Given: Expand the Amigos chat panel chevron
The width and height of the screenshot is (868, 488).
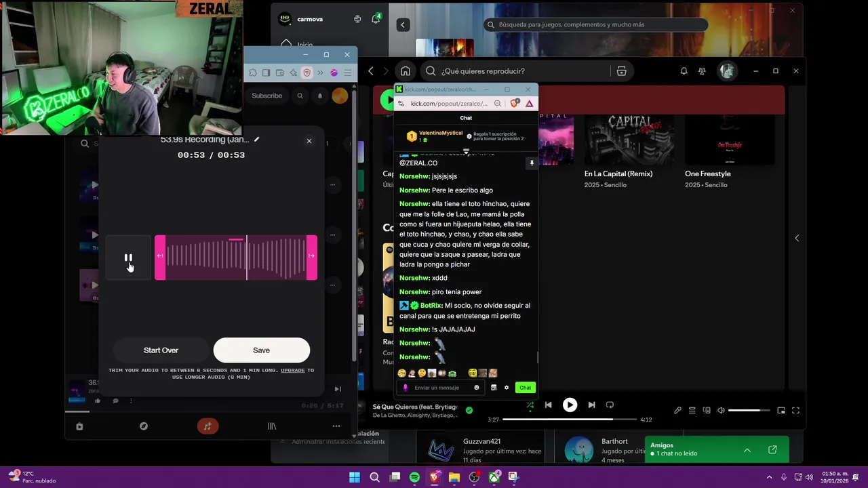Looking at the screenshot, I should click(747, 450).
